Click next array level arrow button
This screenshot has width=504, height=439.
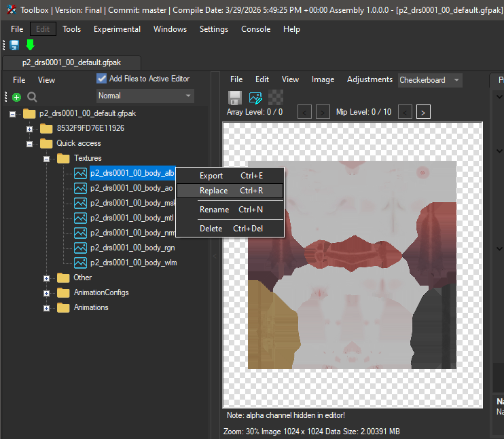(323, 112)
